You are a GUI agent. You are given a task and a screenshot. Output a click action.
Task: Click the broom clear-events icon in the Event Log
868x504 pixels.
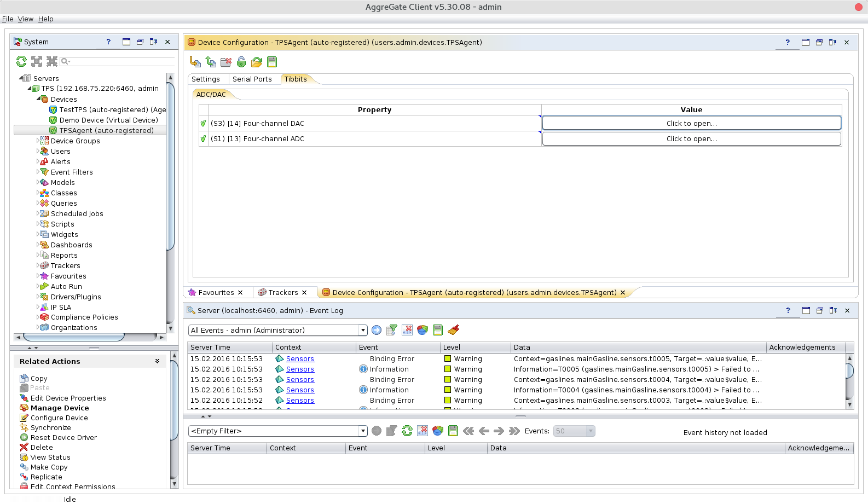[453, 330]
